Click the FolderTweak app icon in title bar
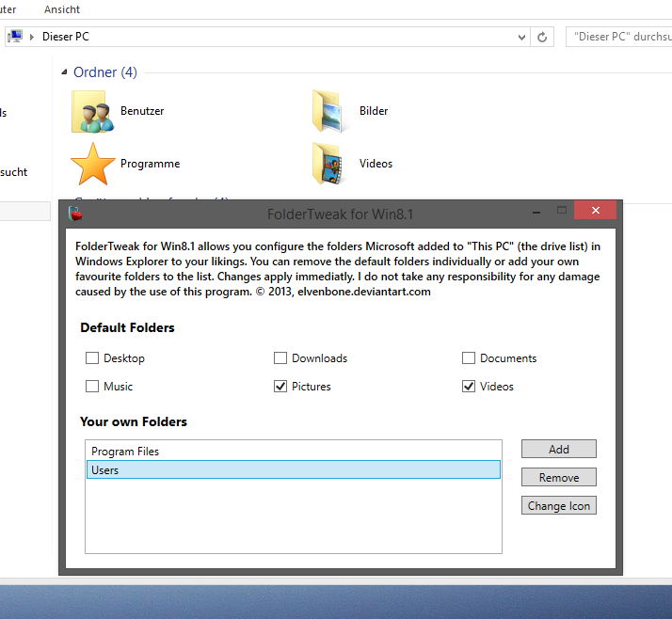The image size is (672, 619). click(x=75, y=214)
